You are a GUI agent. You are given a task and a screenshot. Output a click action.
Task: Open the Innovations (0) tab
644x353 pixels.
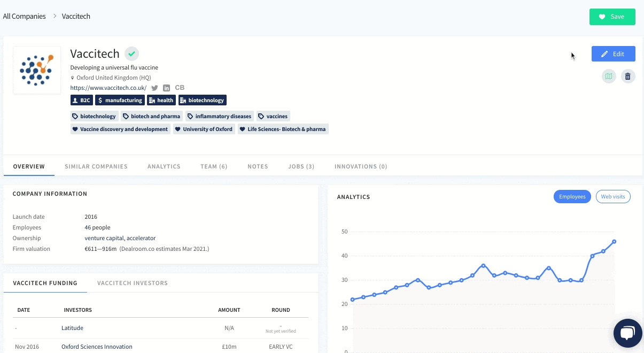point(361,166)
